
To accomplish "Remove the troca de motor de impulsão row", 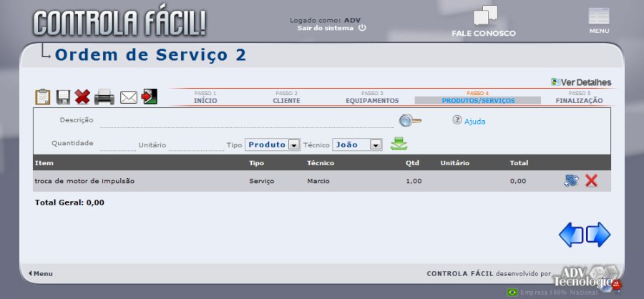I will point(591,181).
